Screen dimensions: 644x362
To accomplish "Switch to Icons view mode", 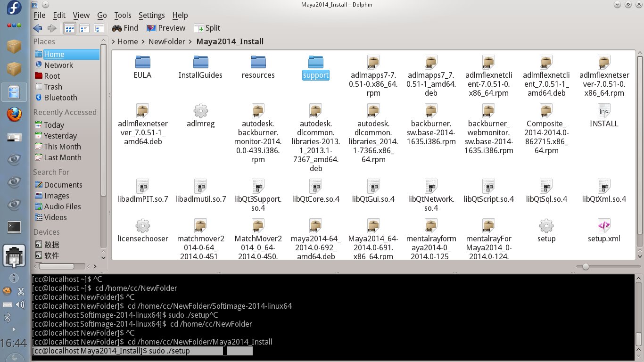I will click(x=70, y=28).
